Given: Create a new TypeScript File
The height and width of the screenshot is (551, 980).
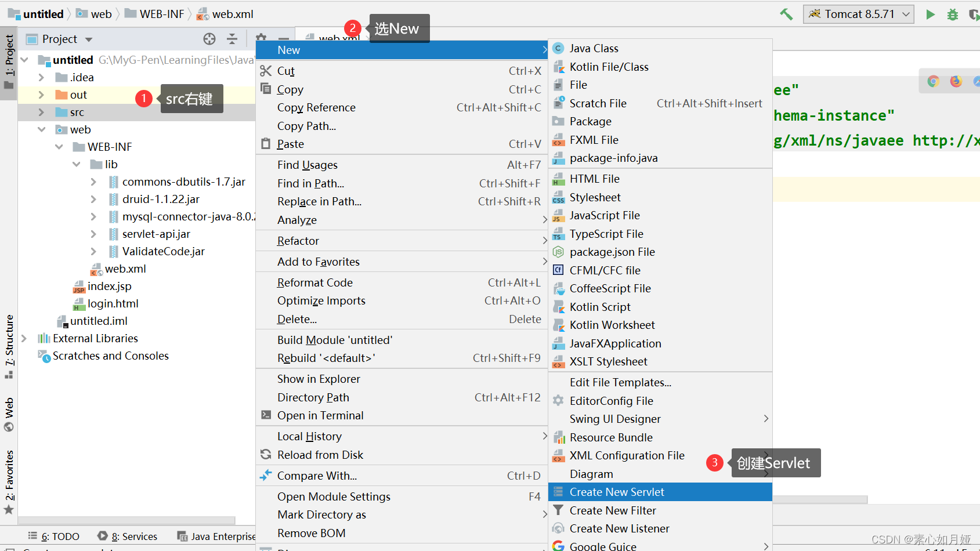Looking at the screenshot, I should [x=660, y=234].
